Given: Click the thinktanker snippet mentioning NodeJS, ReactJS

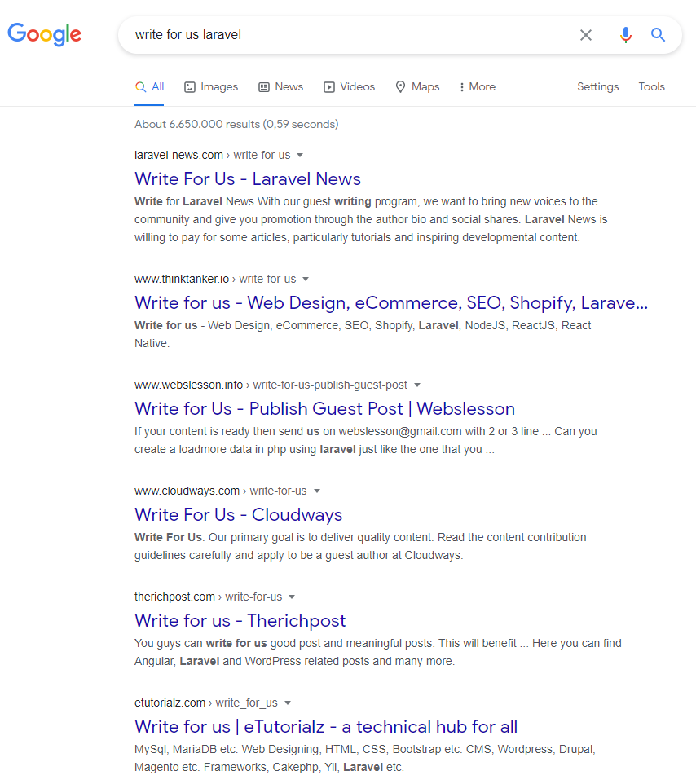Looking at the screenshot, I should (x=363, y=334).
